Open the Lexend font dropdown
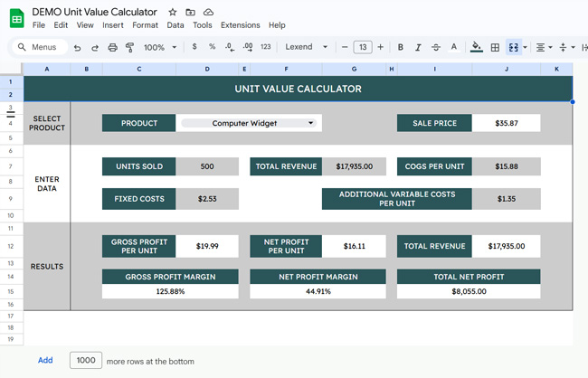 coord(307,47)
